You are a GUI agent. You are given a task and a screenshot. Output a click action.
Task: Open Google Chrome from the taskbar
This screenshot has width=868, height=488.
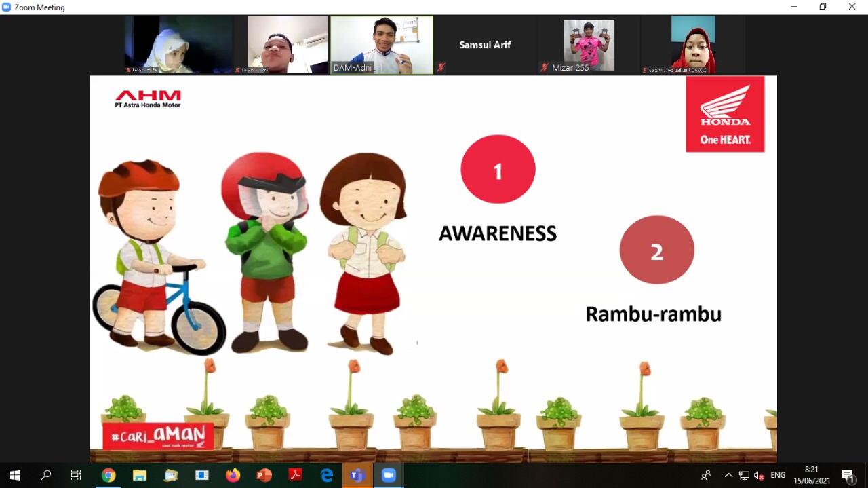[x=108, y=475]
